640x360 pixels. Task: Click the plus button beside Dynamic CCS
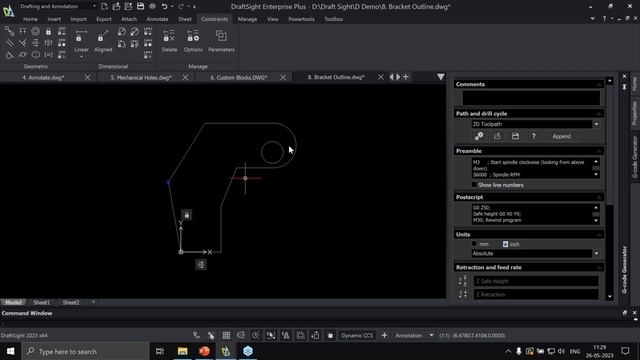tap(384, 336)
